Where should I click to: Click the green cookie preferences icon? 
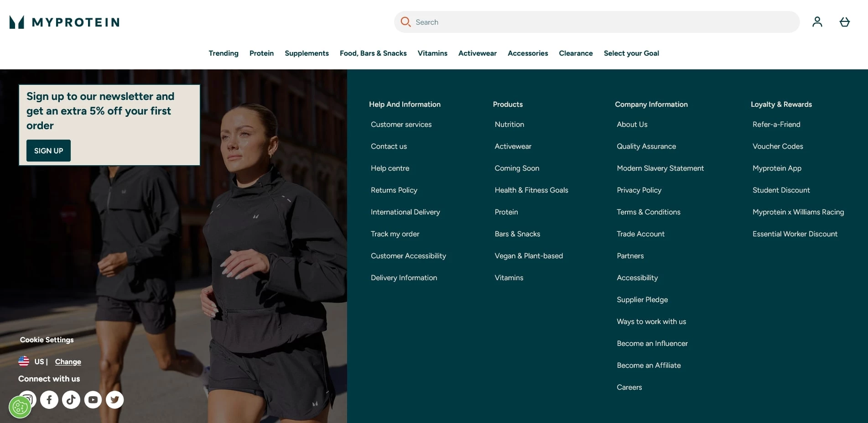click(x=20, y=407)
